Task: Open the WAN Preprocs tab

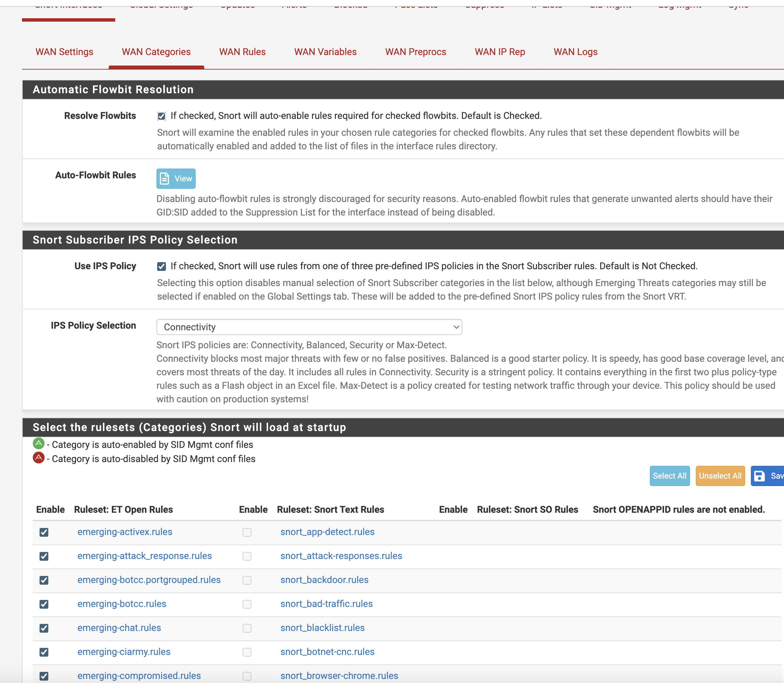Action: (415, 52)
